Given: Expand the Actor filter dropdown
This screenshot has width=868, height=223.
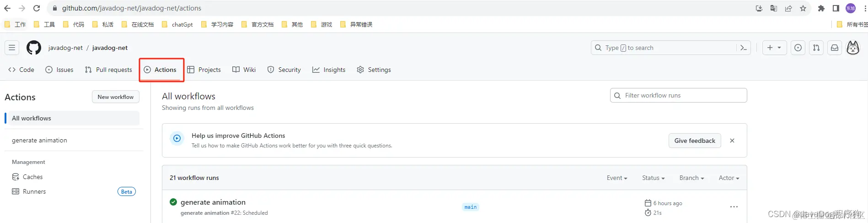Looking at the screenshot, I should pos(729,178).
